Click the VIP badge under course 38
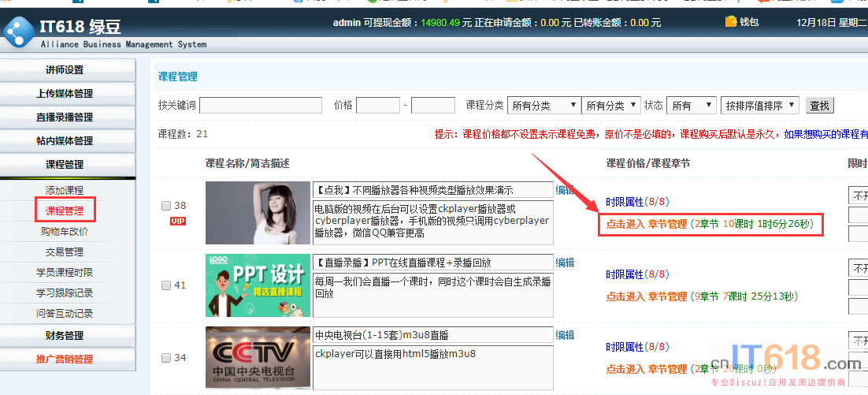868x395 pixels. [178, 221]
